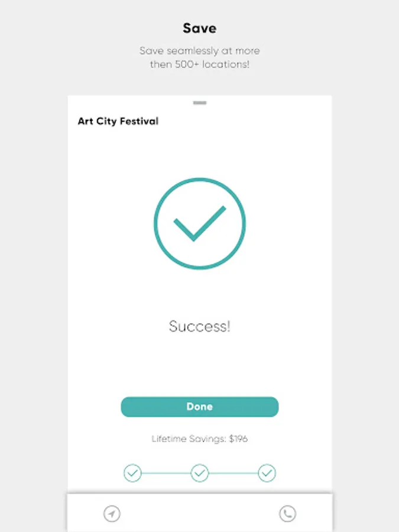Select the first step checkmark circle
This screenshot has height=532, width=399.
tap(132, 473)
